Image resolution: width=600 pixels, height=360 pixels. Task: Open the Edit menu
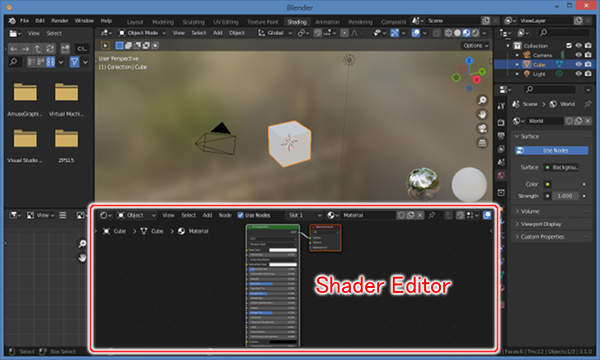40,21
